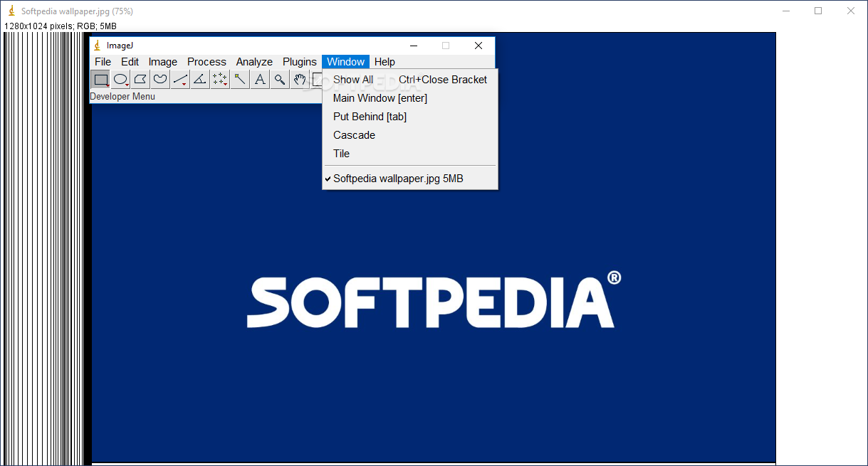Open the Edit menu
Screen dimensions: 868x466
tap(130, 62)
